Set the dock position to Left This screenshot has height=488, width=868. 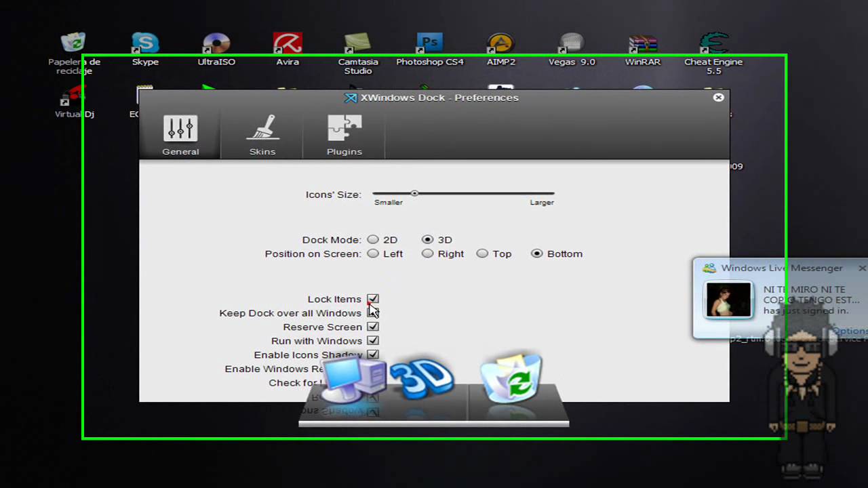click(373, 253)
